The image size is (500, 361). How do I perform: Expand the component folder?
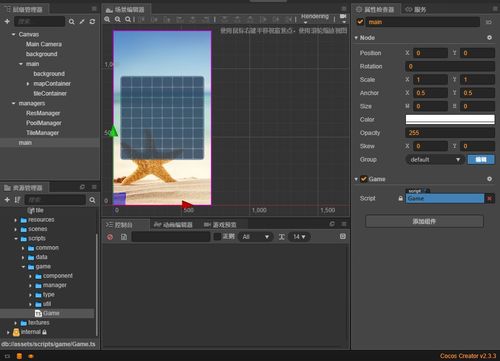point(30,276)
